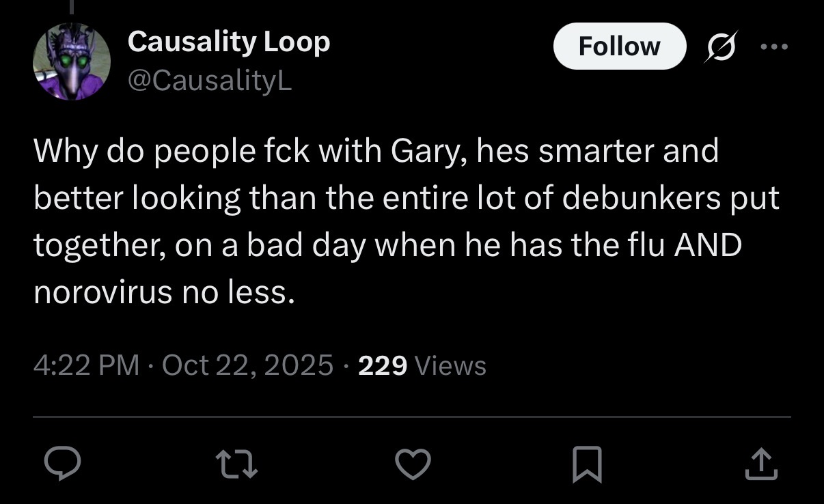Open the Causality Loop profile picture

pos(72,61)
